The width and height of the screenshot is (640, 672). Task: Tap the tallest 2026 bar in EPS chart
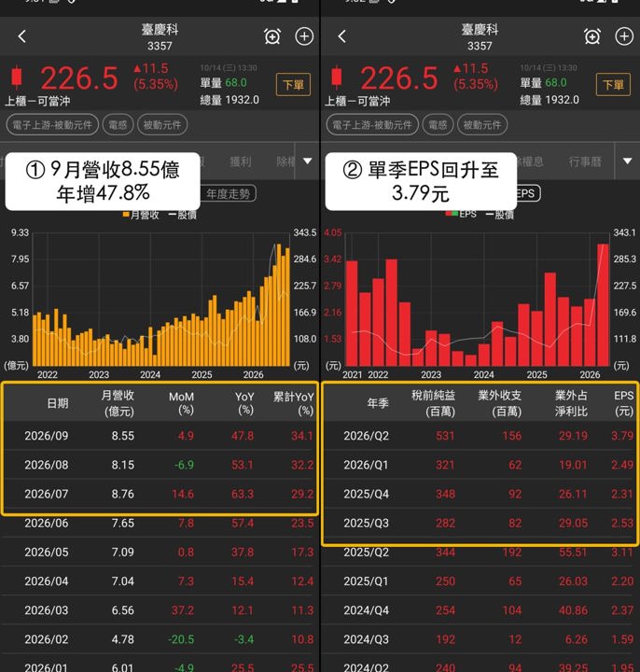603,304
